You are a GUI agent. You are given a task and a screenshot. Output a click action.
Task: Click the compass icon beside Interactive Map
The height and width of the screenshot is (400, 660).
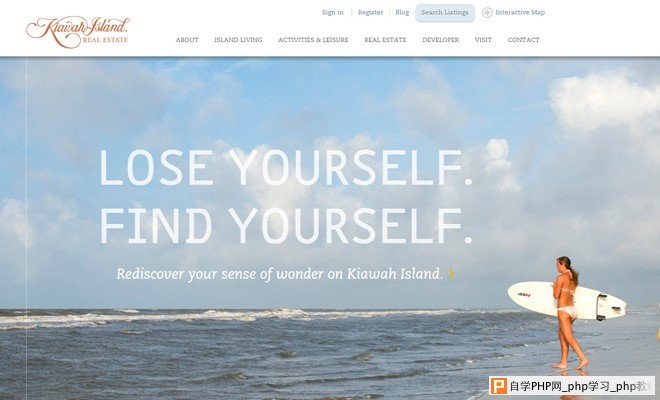tap(487, 13)
